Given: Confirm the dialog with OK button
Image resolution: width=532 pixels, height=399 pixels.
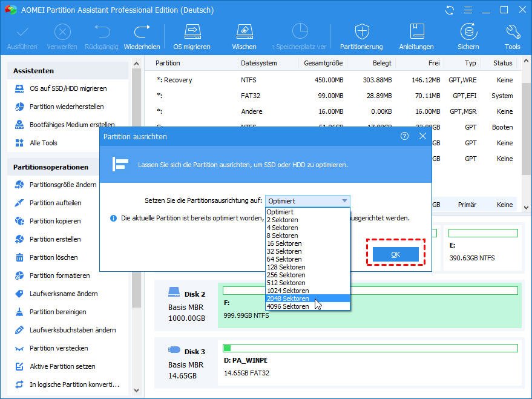Looking at the screenshot, I should click(x=395, y=254).
